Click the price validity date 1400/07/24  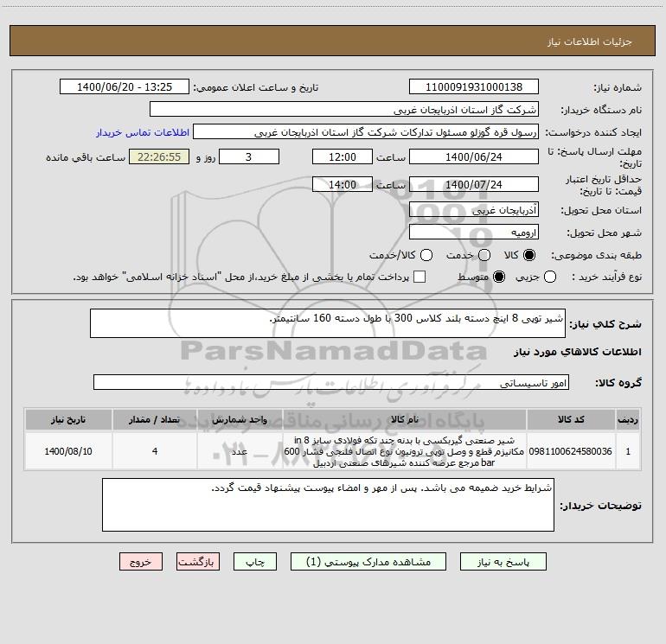(474, 184)
